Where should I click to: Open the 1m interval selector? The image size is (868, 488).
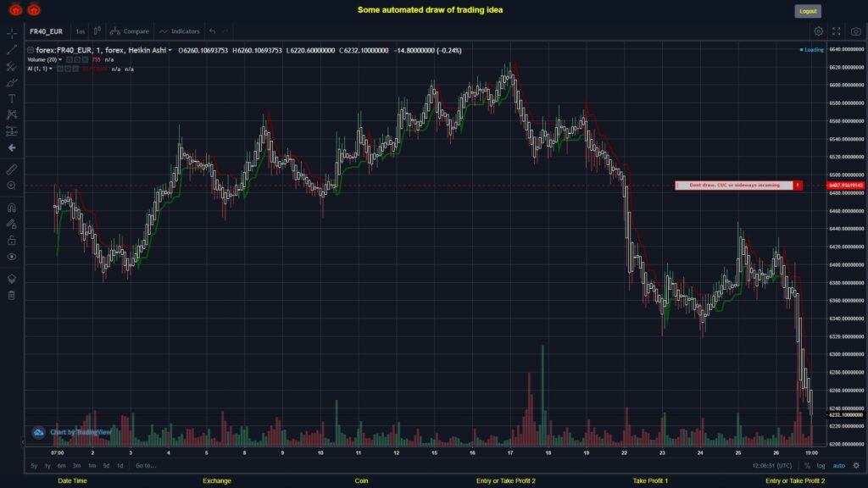pos(81,31)
